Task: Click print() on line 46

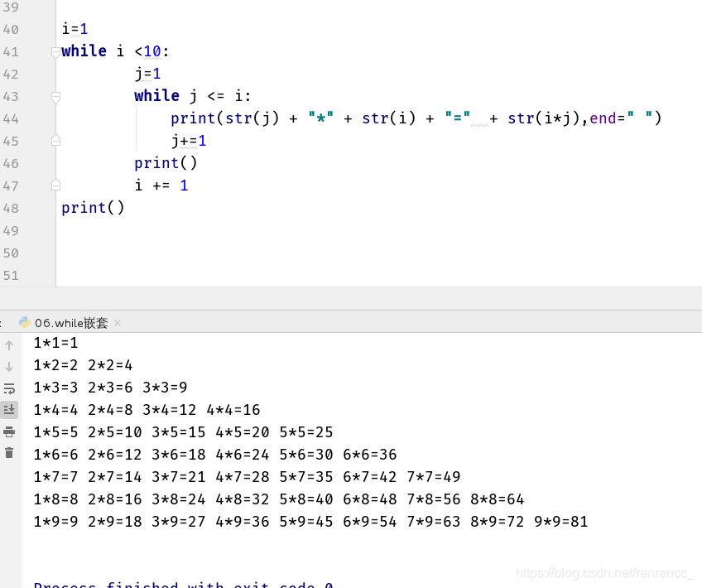Action: 166,163
